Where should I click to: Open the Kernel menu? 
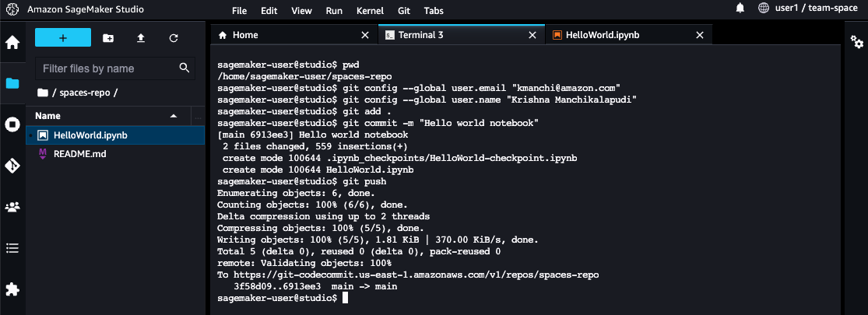(x=370, y=11)
